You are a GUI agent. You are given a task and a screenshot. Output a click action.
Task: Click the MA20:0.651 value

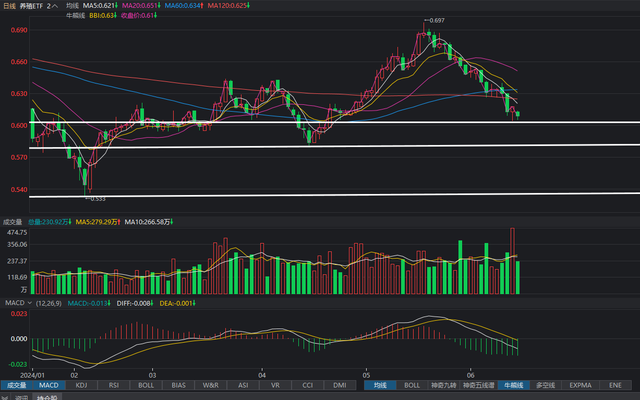[141, 6]
